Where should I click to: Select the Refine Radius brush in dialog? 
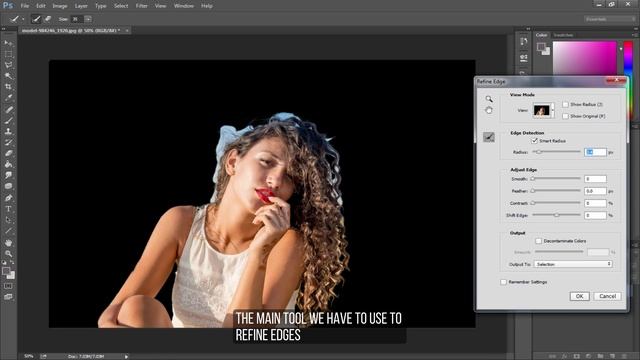click(x=489, y=137)
